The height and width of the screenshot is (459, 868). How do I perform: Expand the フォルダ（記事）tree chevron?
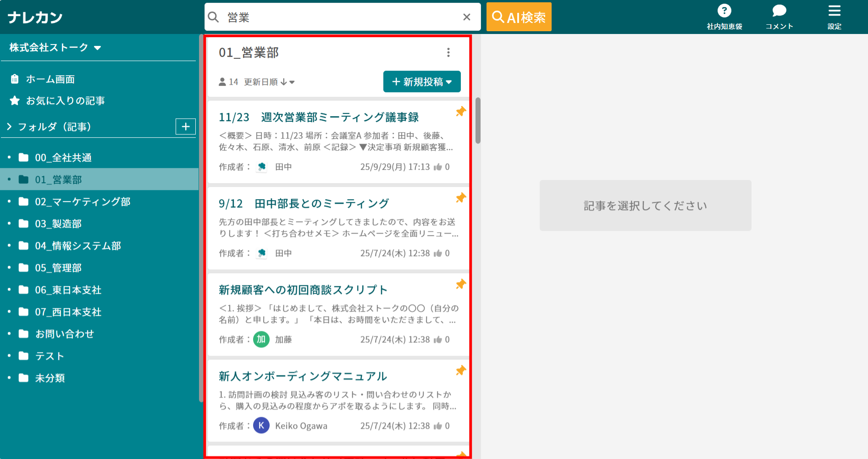9,126
